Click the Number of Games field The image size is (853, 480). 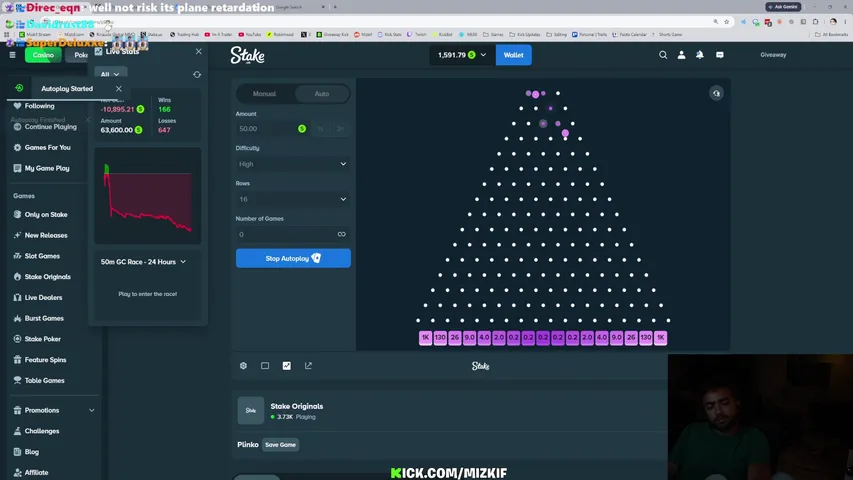coord(293,235)
